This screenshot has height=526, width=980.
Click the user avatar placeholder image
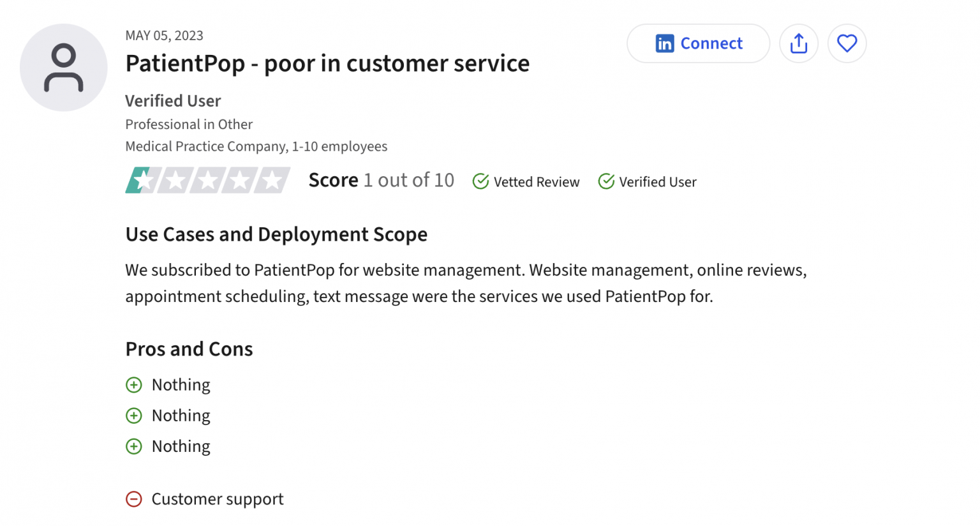click(x=63, y=67)
